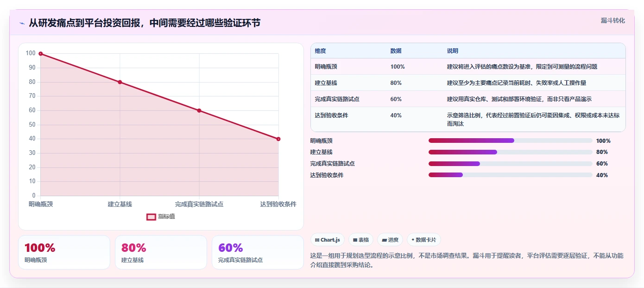This screenshot has height=288, width=644.
Task: Click the 维度 column header
Action: (x=320, y=51)
